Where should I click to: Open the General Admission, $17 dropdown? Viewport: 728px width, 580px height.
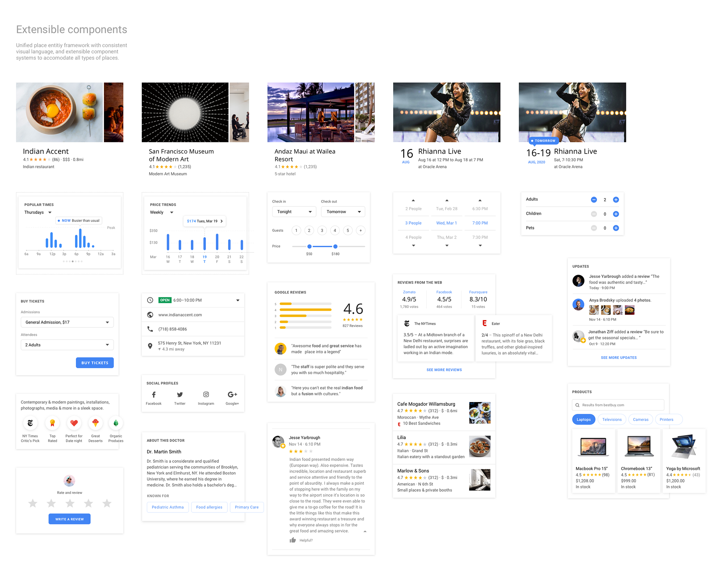67,322
